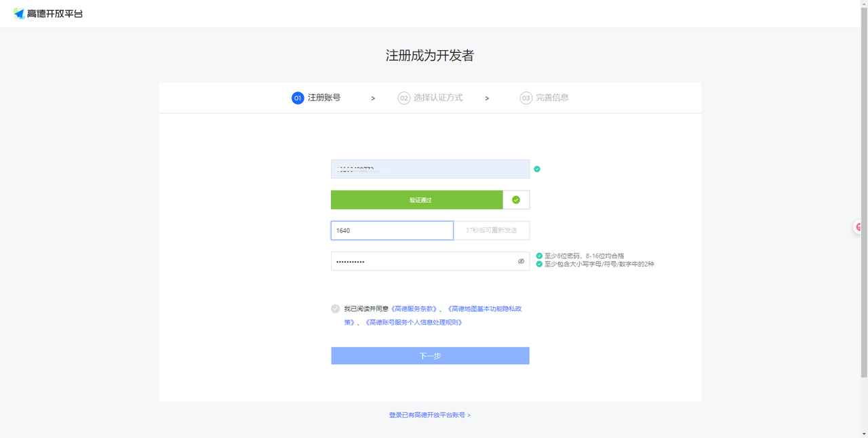Click the step 02 circle badge

pyautogui.click(x=403, y=98)
